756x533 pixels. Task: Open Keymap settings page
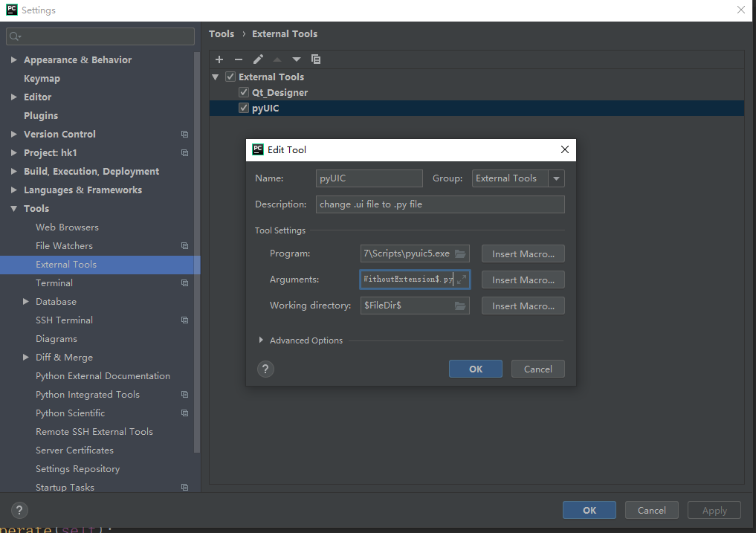click(42, 79)
